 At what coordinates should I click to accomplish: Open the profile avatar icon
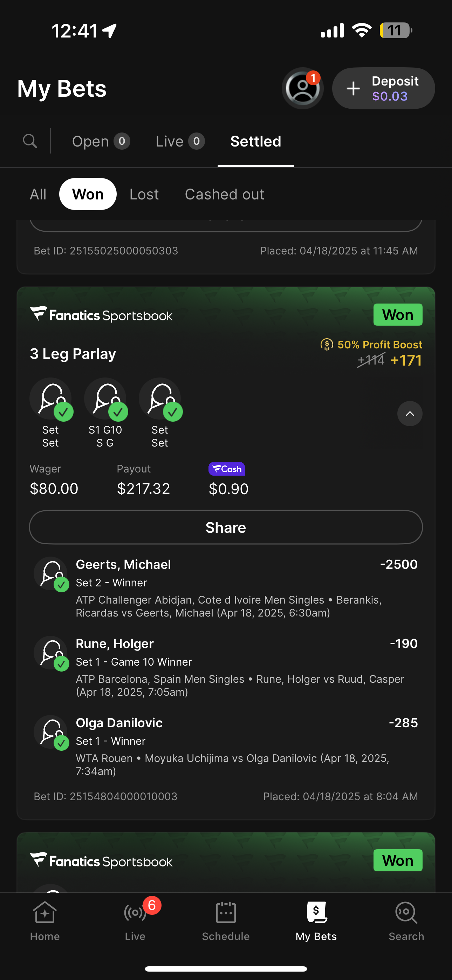coord(302,88)
